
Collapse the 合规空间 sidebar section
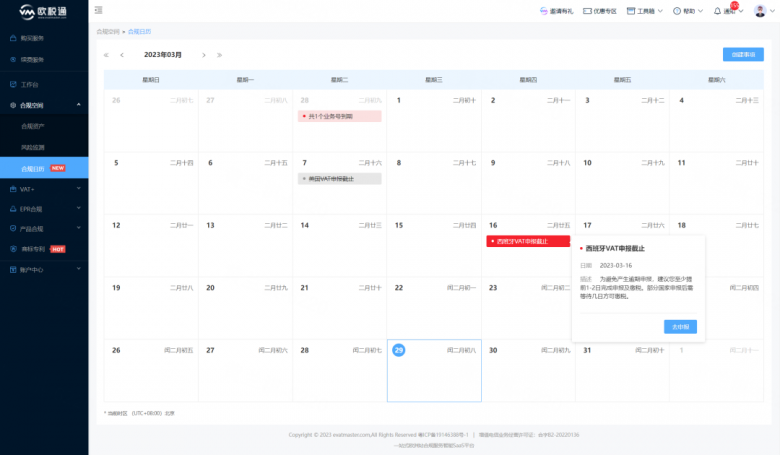[44, 105]
